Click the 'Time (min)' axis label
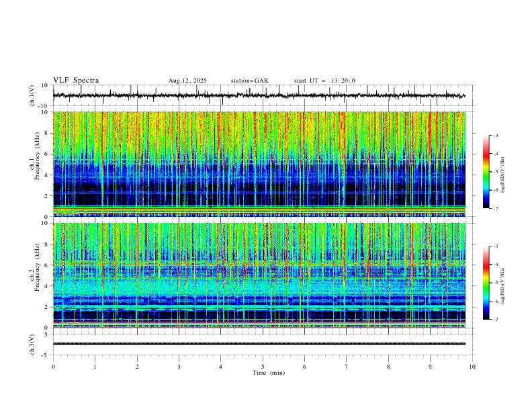The height and width of the screenshot is (411, 532). [x=269, y=373]
